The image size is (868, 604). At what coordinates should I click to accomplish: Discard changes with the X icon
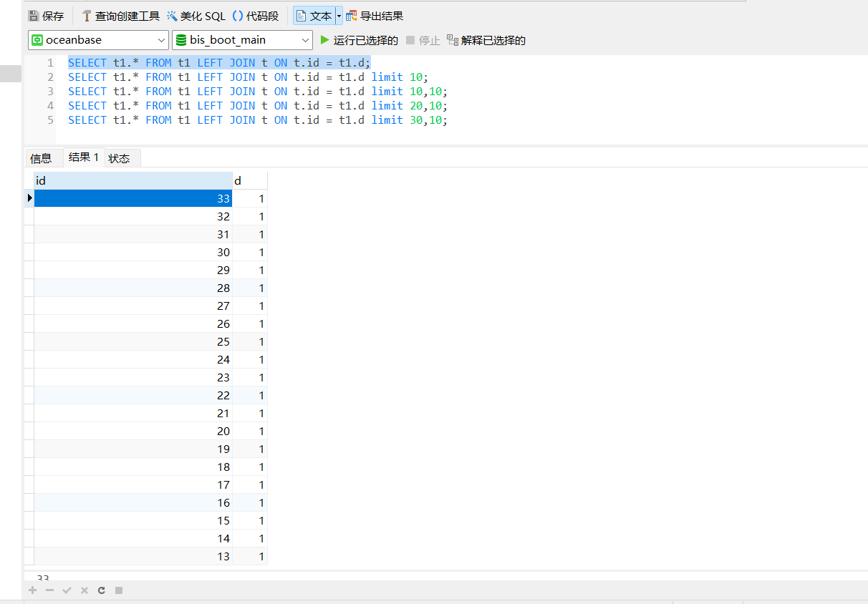click(x=84, y=590)
